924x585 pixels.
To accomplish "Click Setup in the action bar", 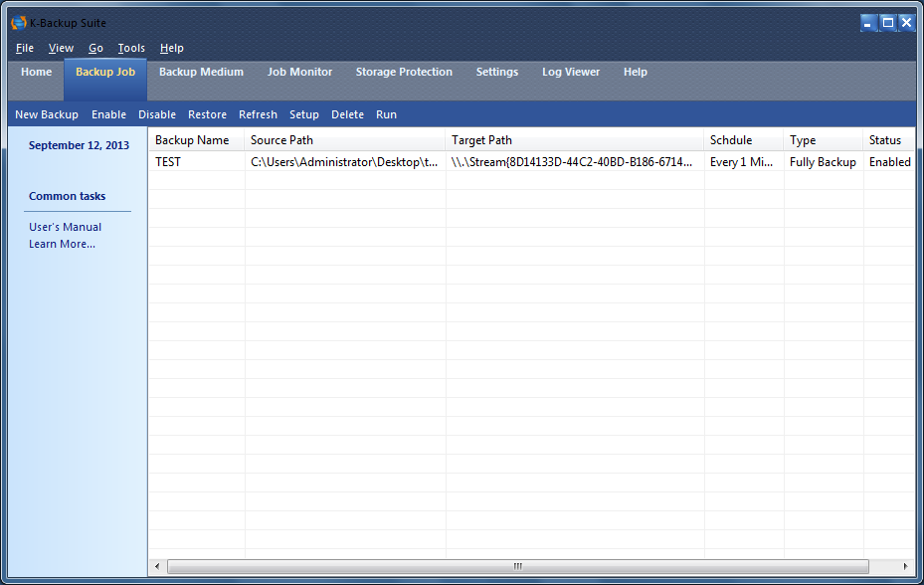I will tap(304, 114).
